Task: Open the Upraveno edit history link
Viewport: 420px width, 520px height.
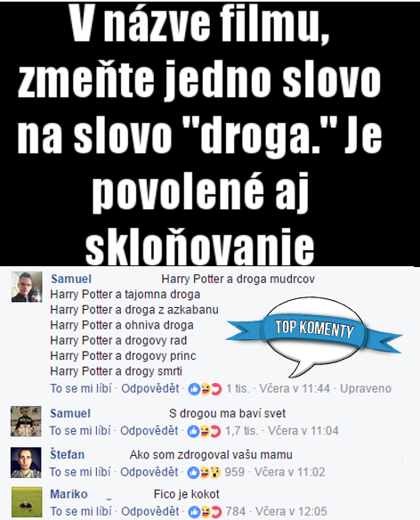Action: point(366,388)
